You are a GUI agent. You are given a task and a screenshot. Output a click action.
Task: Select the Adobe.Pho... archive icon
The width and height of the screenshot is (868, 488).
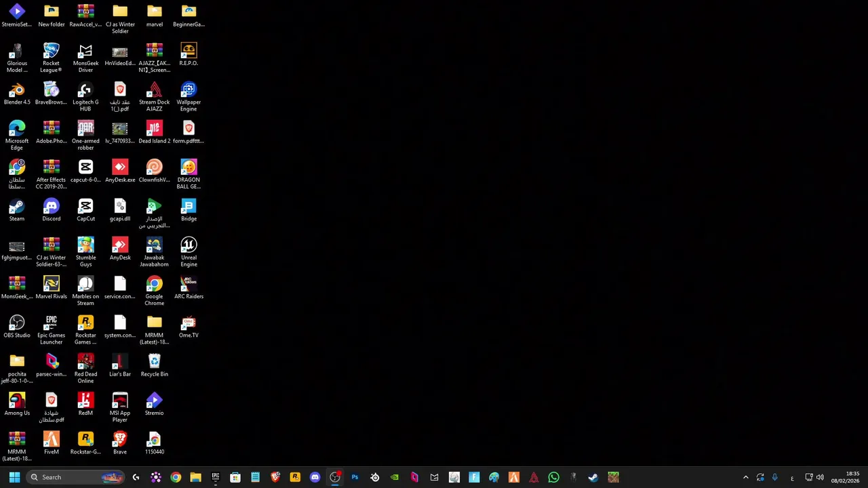[51, 132]
